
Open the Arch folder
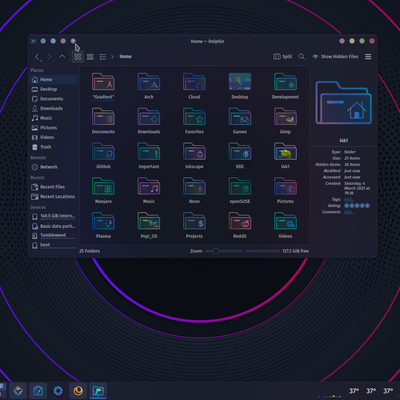pos(149,86)
